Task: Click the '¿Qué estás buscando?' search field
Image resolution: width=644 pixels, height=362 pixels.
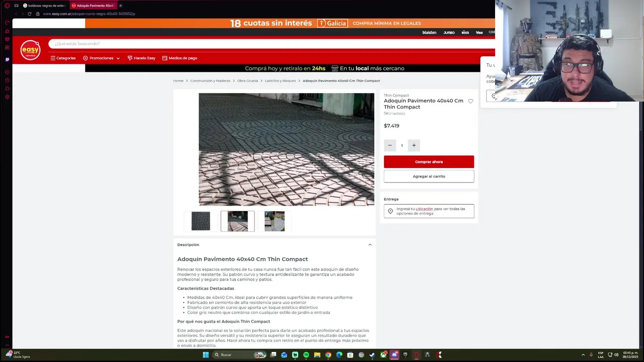Action: coord(272,44)
